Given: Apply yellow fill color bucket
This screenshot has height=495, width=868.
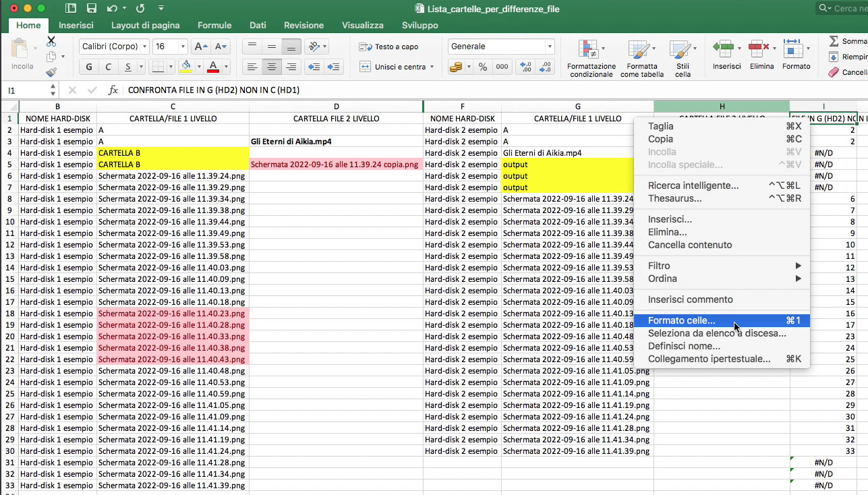Looking at the screenshot, I should coord(186,67).
